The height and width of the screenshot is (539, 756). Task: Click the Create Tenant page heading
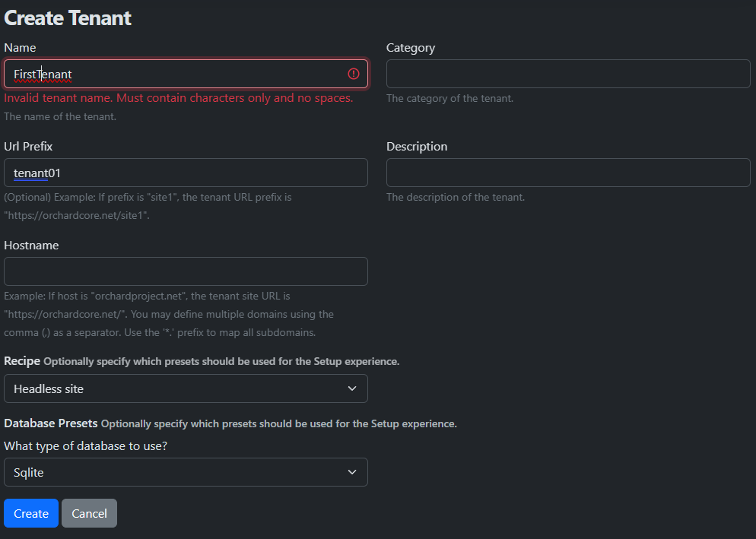coord(68,18)
